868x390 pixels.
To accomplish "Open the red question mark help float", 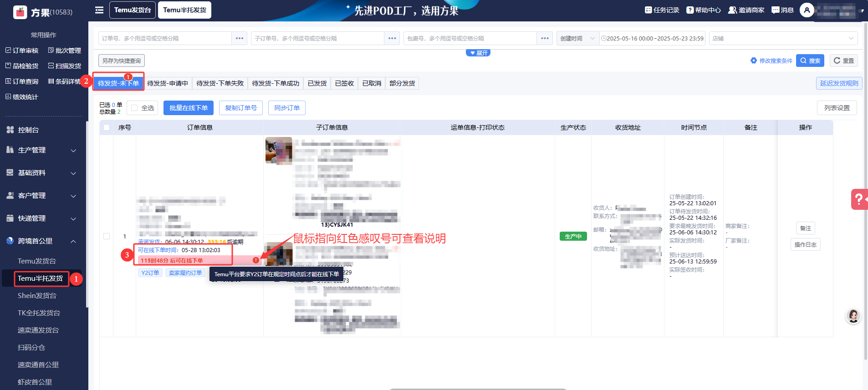I will click(x=859, y=199).
